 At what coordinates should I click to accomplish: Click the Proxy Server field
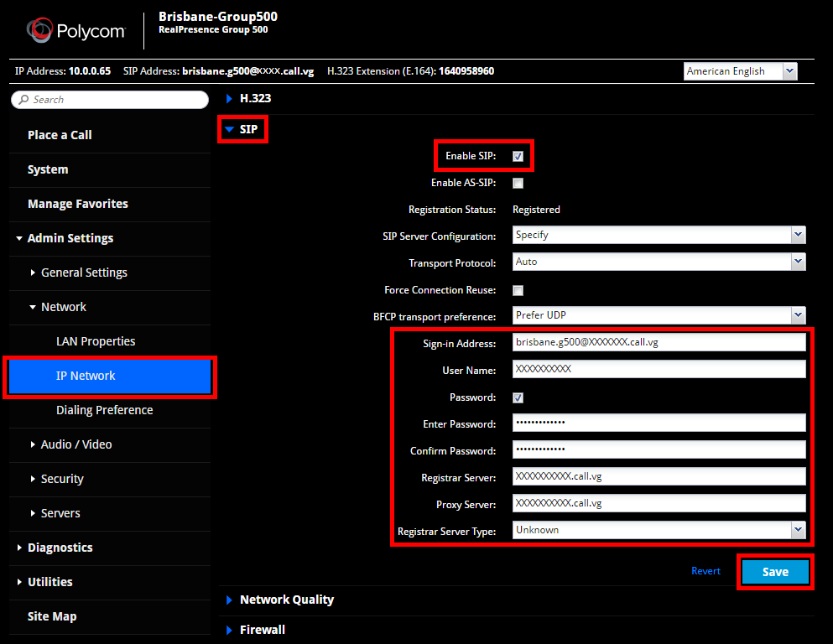659,503
